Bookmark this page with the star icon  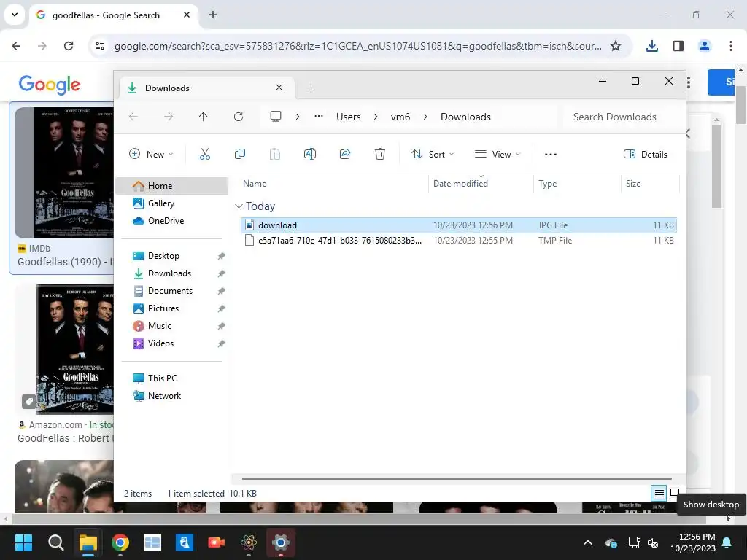click(x=616, y=46)
